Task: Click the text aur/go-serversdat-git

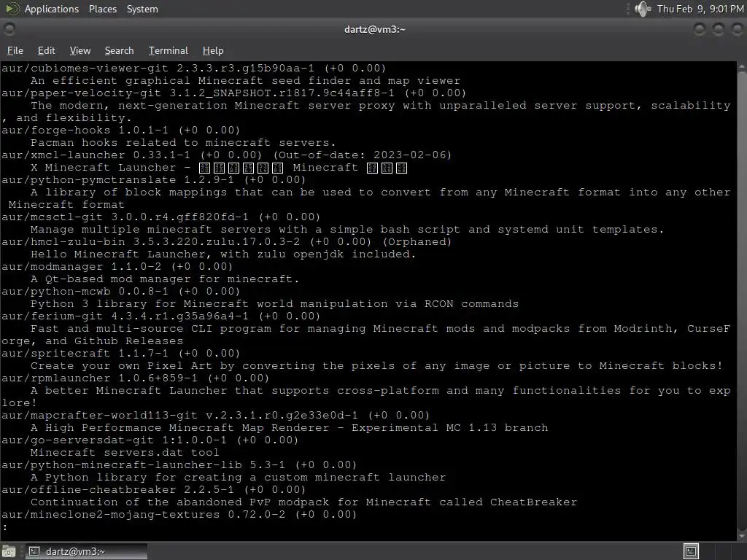Action: pyautogui.click(x=78, y=440)
